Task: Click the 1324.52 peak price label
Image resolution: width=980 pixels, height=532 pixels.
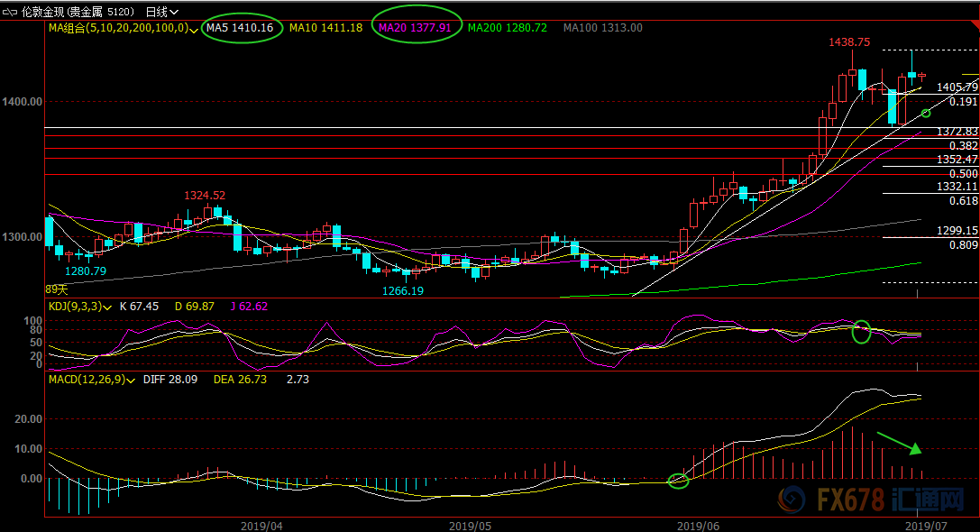Action: 205,196
